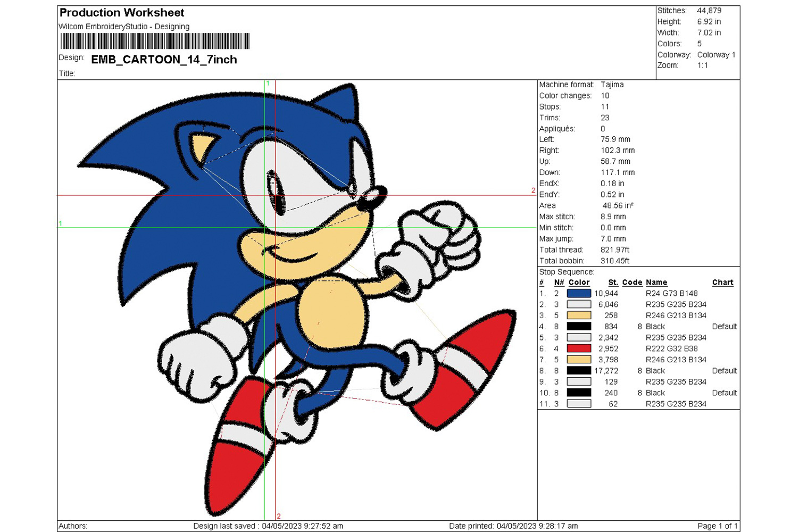Click the design name EMB_CARTOON_14_7inch

coord(164,60)
